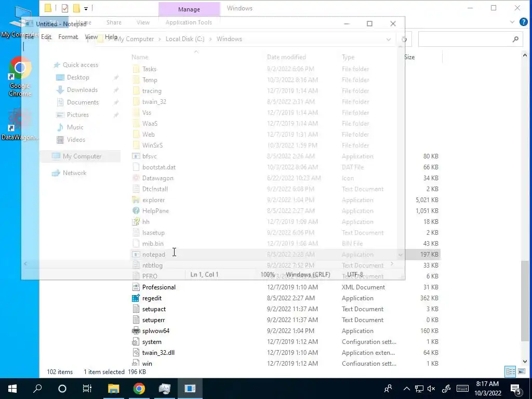Expand the Explorer ribbon chevron
The width and height of the screenshot is (532, 399).
(x=512, y=22)
